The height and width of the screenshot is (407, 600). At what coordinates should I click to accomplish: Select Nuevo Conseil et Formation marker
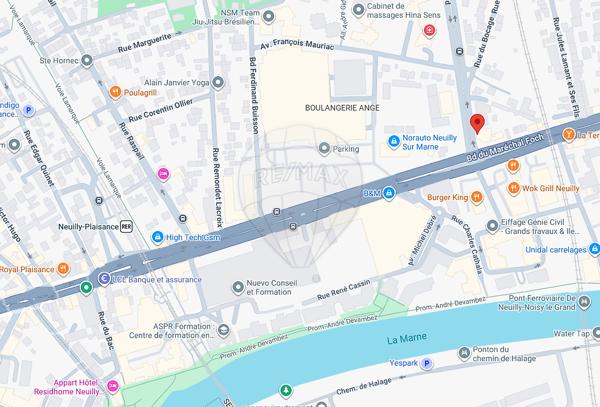pyautogui.click(x=238, y=287)
